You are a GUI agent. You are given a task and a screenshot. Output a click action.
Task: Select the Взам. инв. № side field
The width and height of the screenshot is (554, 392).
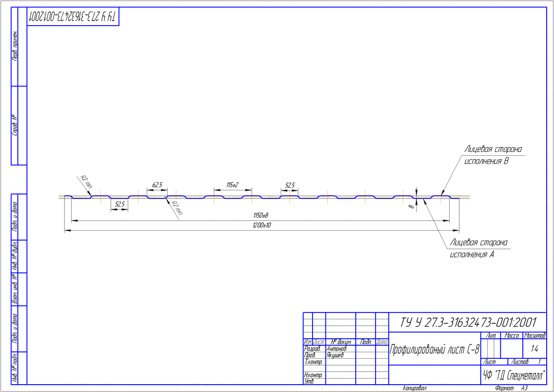pos(15,289)
